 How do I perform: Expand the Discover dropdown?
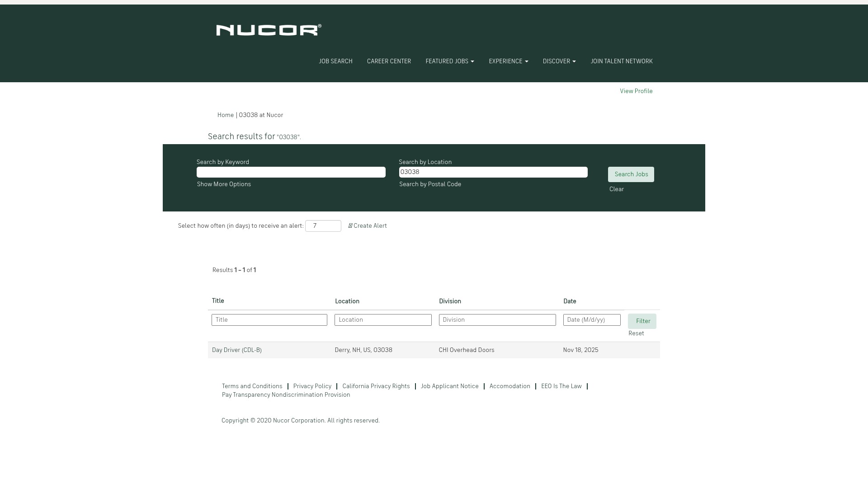click(x=559, y=61)
